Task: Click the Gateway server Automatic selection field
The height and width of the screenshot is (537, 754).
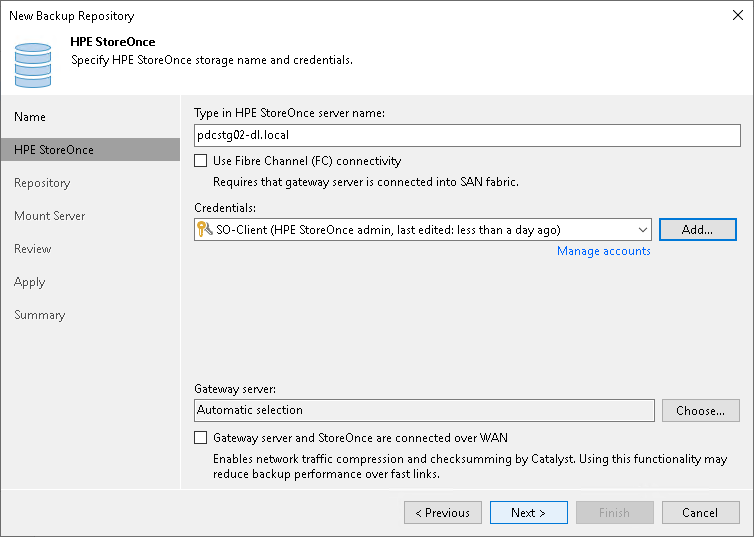Action: [x=424, y=410]
